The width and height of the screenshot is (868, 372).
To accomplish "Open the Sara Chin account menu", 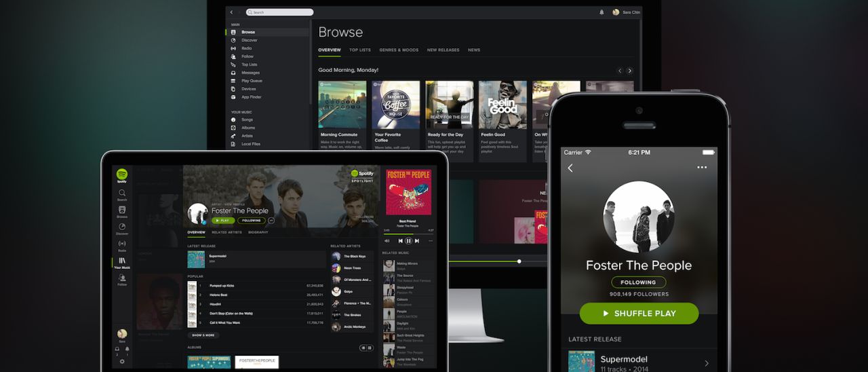I will click(625, 12).
